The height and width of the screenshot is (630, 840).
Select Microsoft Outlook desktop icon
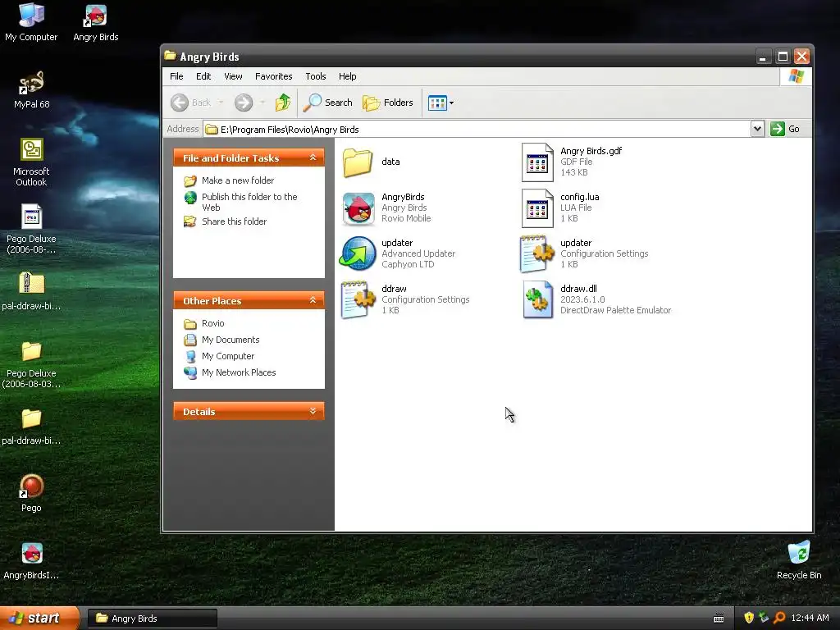click(31, 162)
